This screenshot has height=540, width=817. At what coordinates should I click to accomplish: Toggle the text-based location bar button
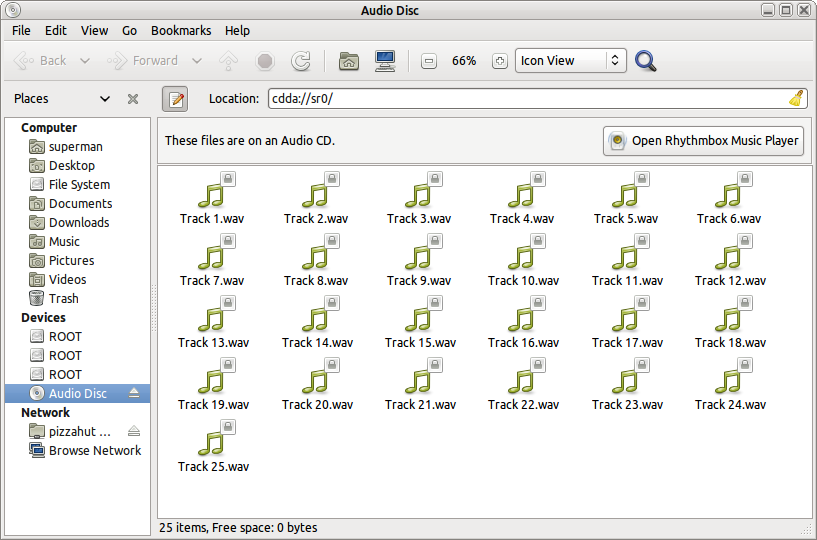coord(175,99)
